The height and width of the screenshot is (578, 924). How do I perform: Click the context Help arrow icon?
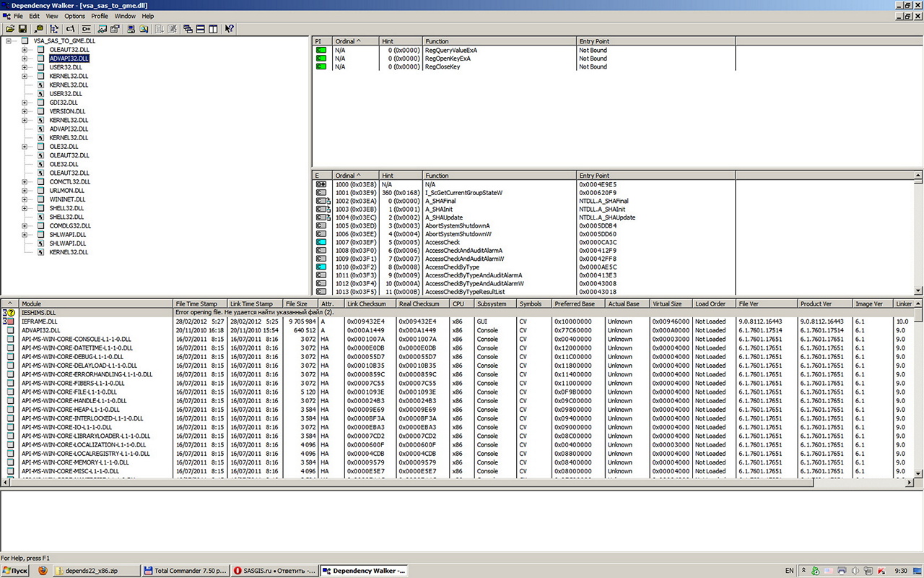click(x=229, y=29)
